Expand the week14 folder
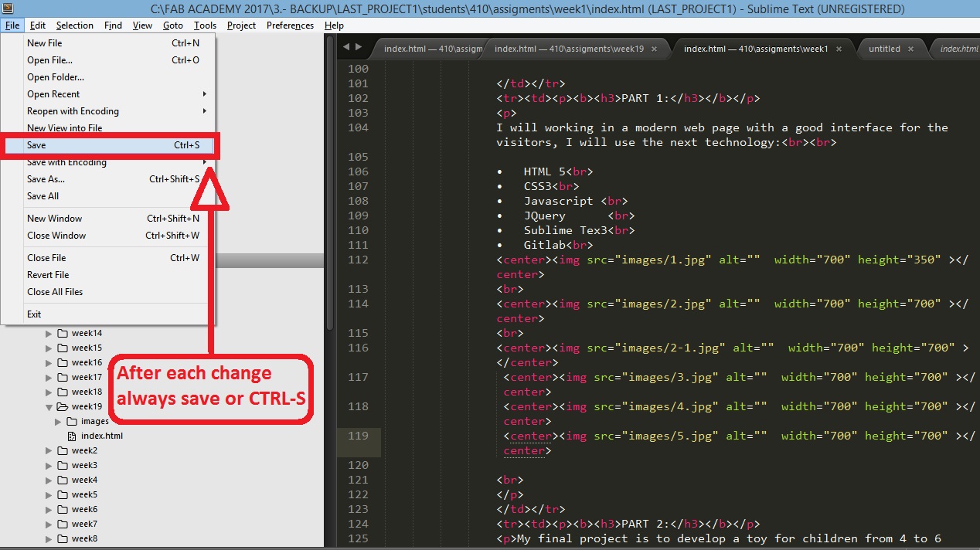 49,334
